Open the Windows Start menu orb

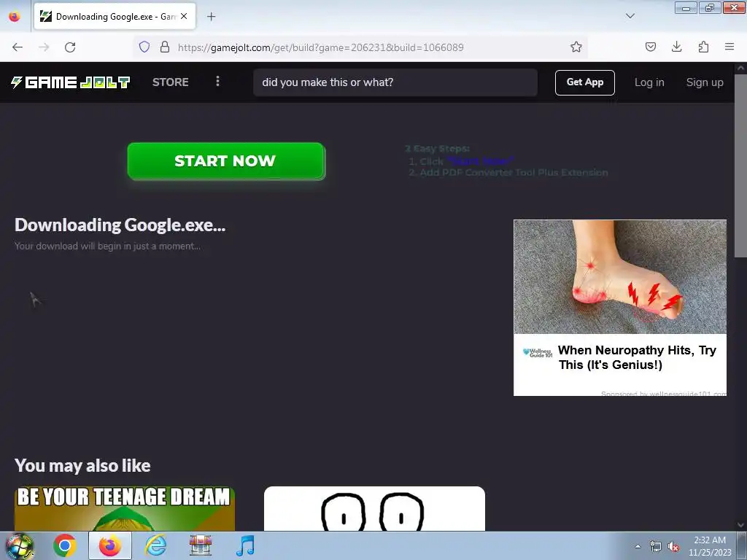pyautogui.click(x=20, y=546)
